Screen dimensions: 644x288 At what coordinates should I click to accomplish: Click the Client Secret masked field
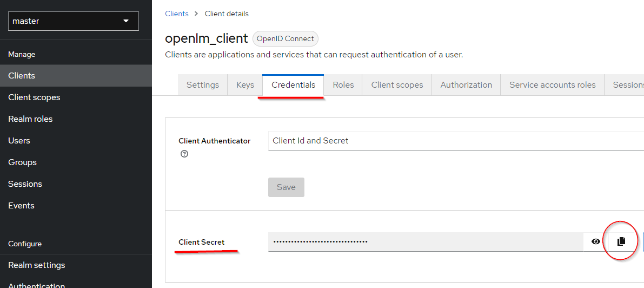coord(425,241)
